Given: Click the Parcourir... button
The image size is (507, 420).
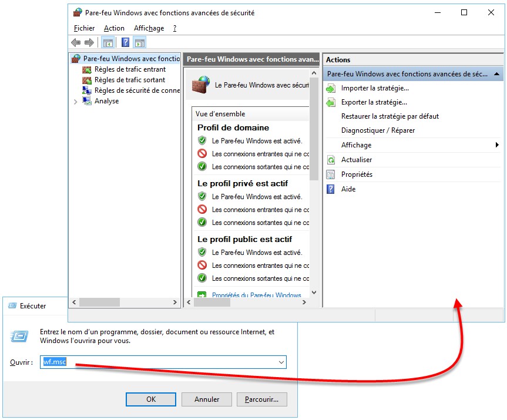Looking at the screenshot, I should pyautogui.click(x=261, y=399).
